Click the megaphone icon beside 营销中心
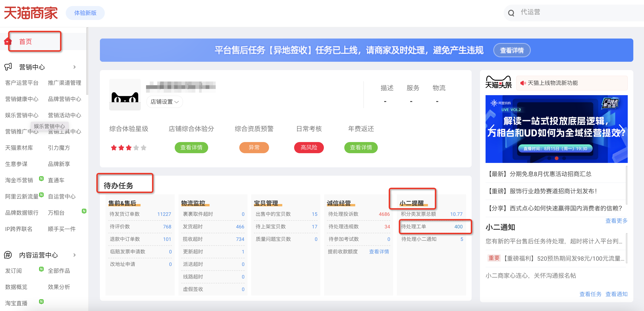Image resolution: width=644 pixels, height=311 pixels. pos(8,67)
